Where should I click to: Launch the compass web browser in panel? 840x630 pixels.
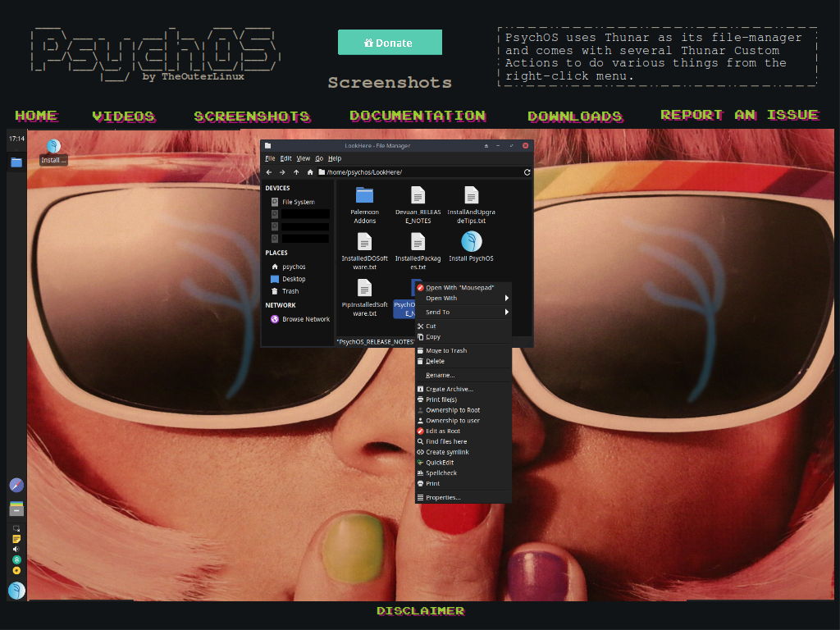(x=16, y=486)
